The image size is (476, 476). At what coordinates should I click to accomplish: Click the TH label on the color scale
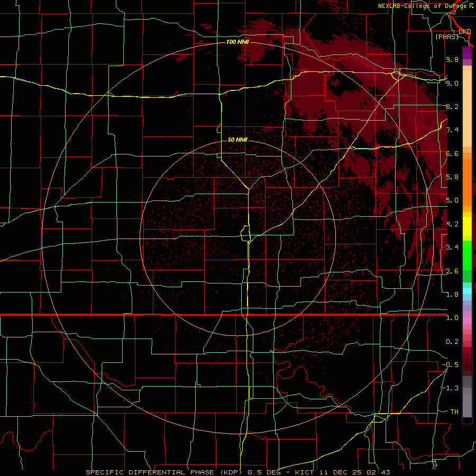(454, 411)
